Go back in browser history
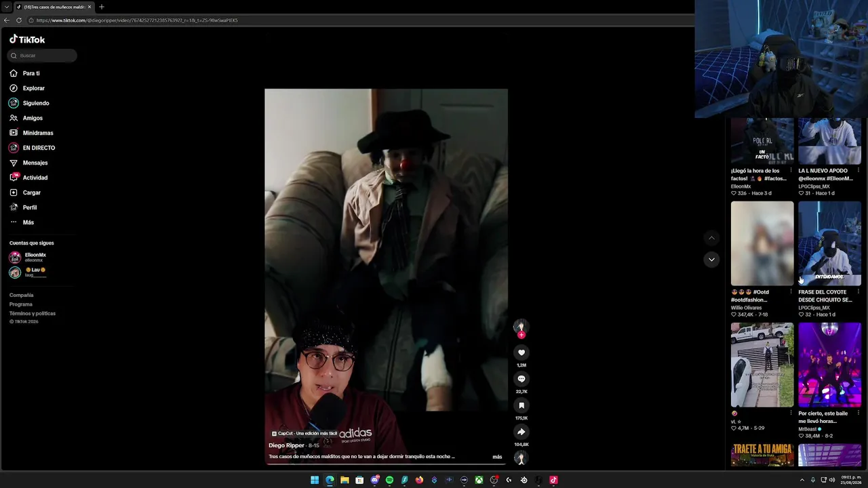Viewport: 868px width, 488px height. point(7,20)
